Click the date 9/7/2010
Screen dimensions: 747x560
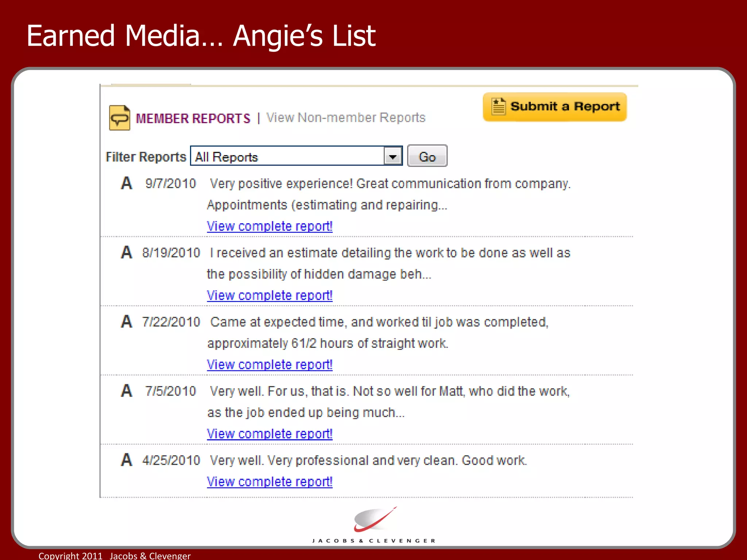click(171, 183)
